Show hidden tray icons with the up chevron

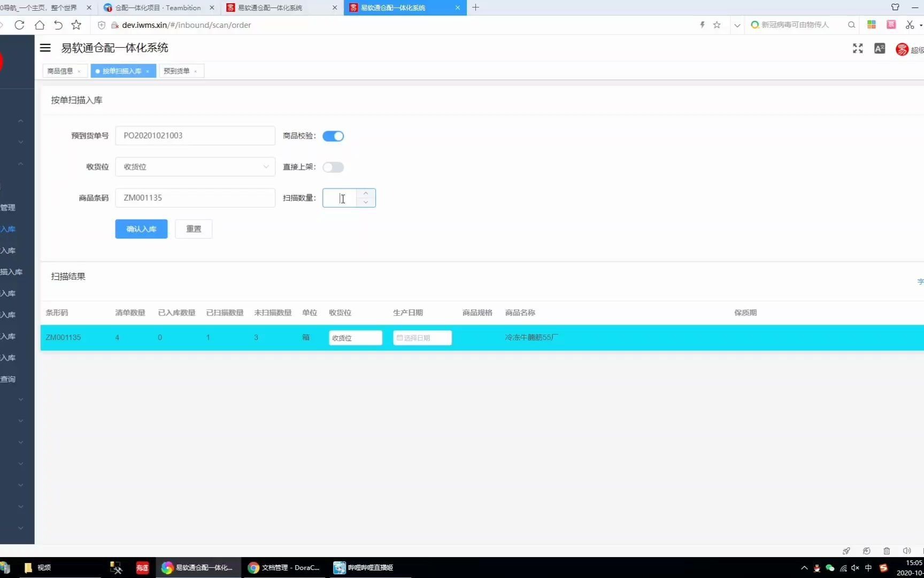804,568
